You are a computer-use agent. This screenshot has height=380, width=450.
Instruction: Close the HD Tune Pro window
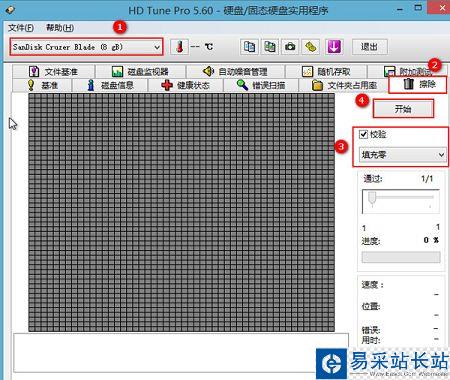(x=441, y=8)
